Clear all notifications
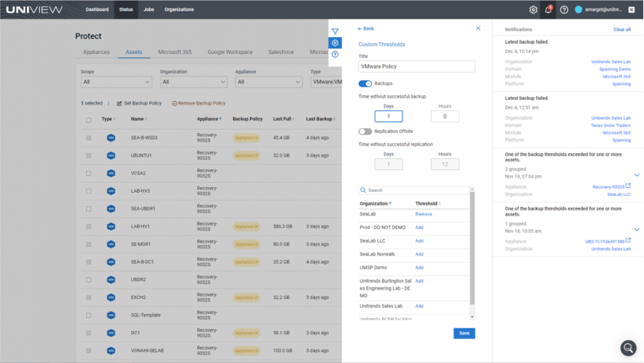 [622, 29]
